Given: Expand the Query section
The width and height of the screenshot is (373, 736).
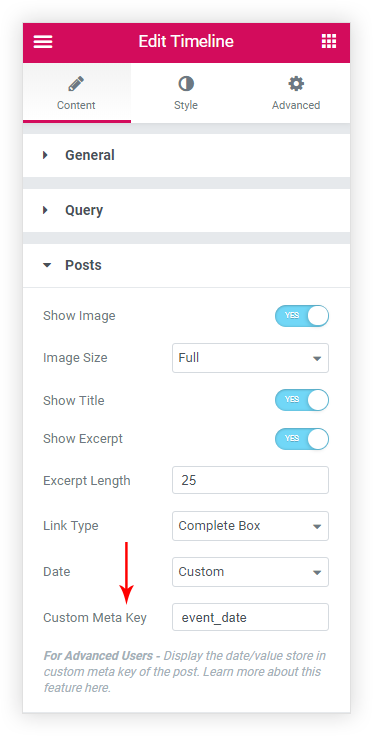Looking at the screenshot, I should [186, 210].
